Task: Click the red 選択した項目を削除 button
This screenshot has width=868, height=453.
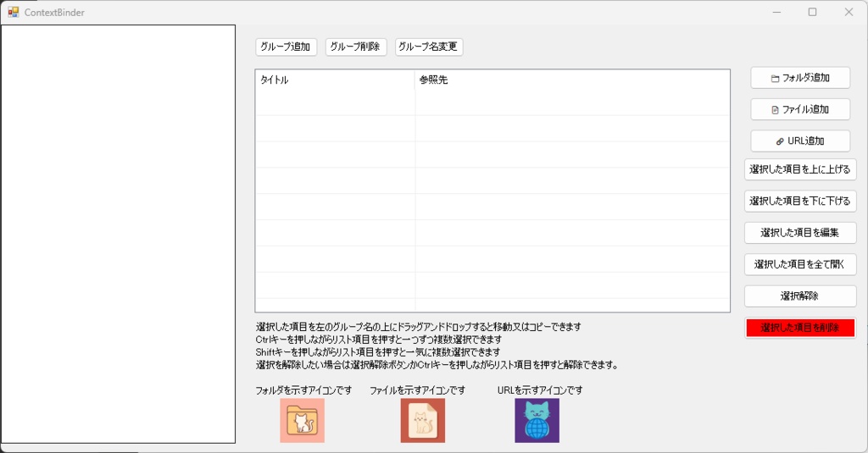Action: [x=800, y=328]
